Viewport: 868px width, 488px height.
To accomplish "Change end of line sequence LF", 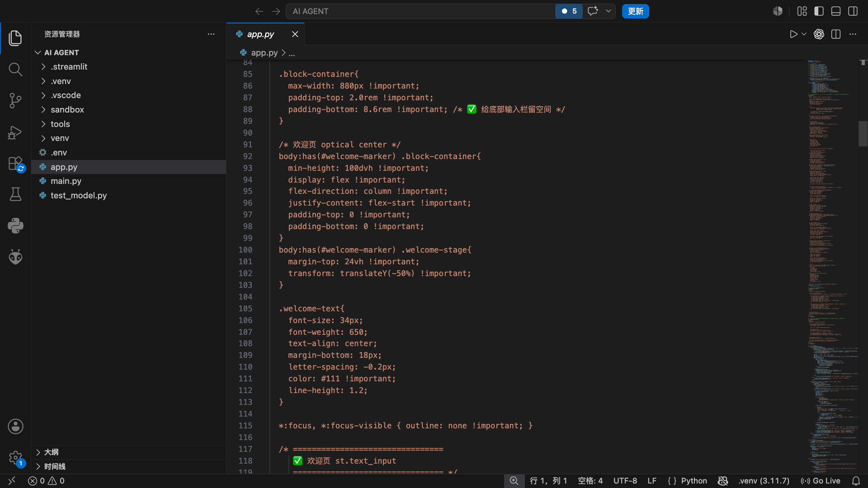I will coord(652,481).
